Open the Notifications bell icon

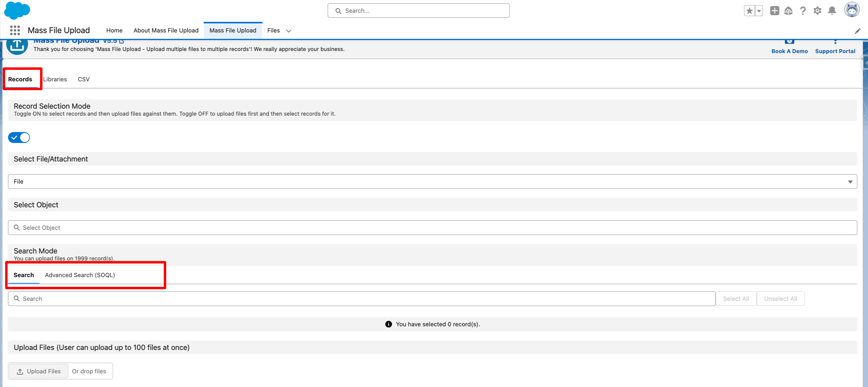[x=832, y=11]
